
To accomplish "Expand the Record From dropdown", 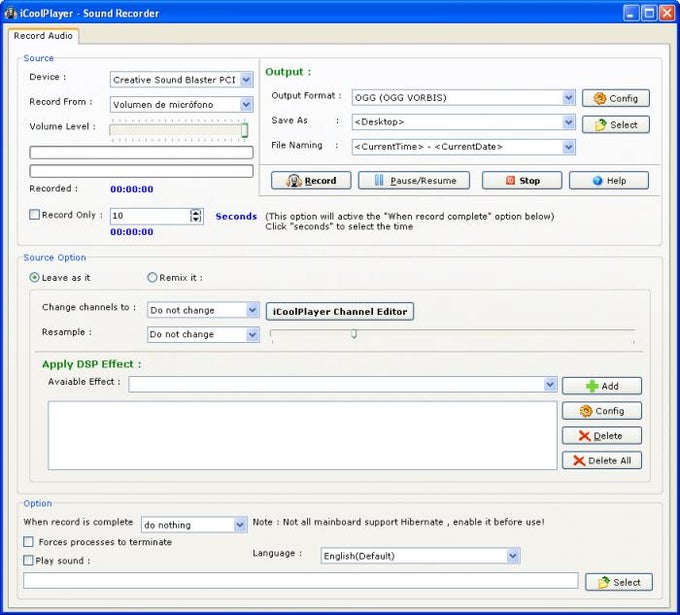I will coord(246,105).
